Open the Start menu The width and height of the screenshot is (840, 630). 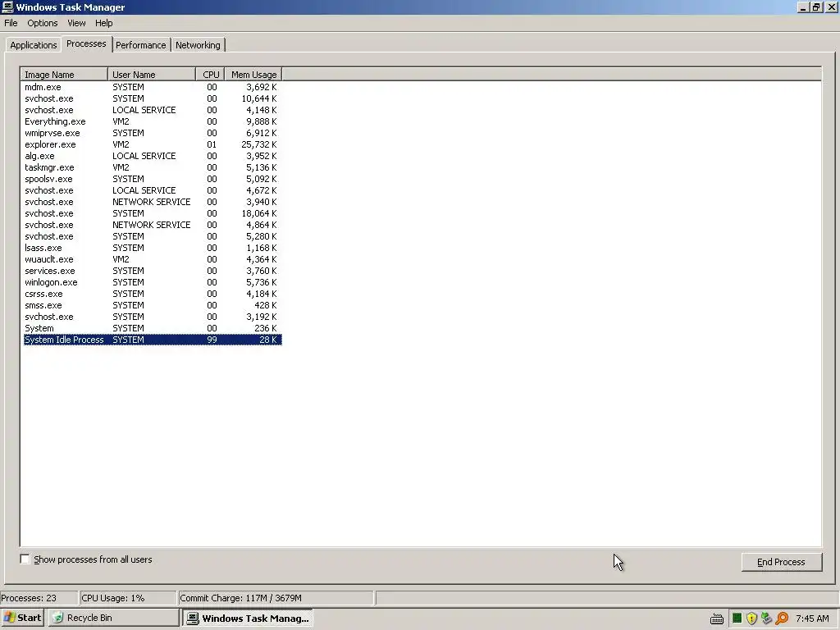click(22, 618)
